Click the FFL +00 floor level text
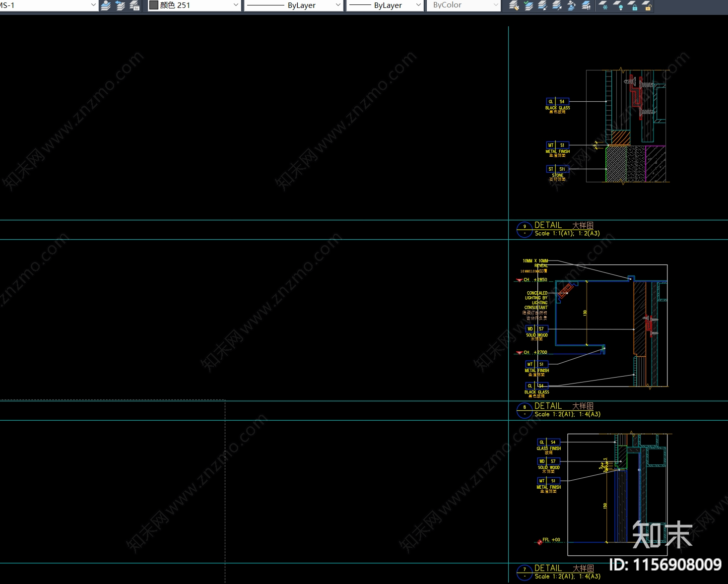728x584 pixels. click(551, 540)
